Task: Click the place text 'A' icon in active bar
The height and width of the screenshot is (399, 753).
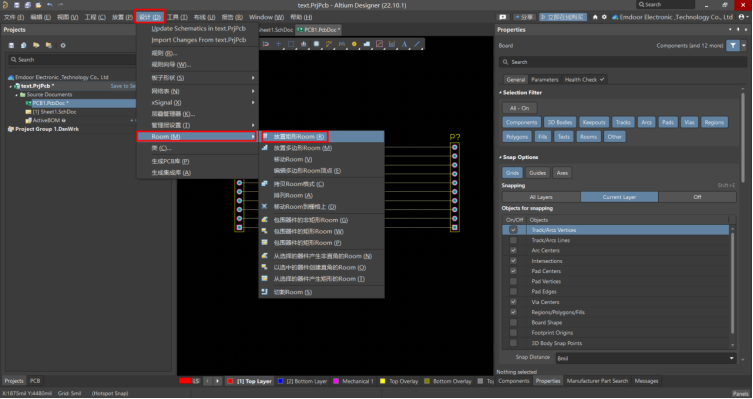Action: point(404,44)
